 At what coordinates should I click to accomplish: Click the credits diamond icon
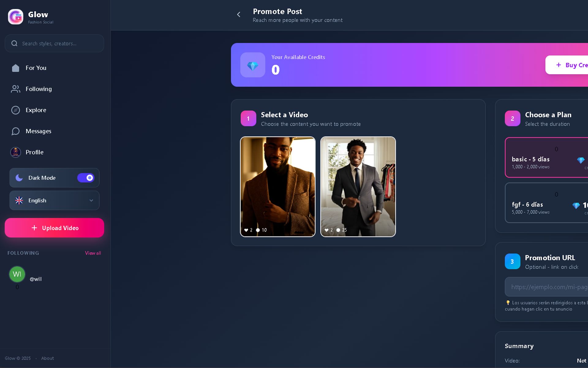point(253,65)
